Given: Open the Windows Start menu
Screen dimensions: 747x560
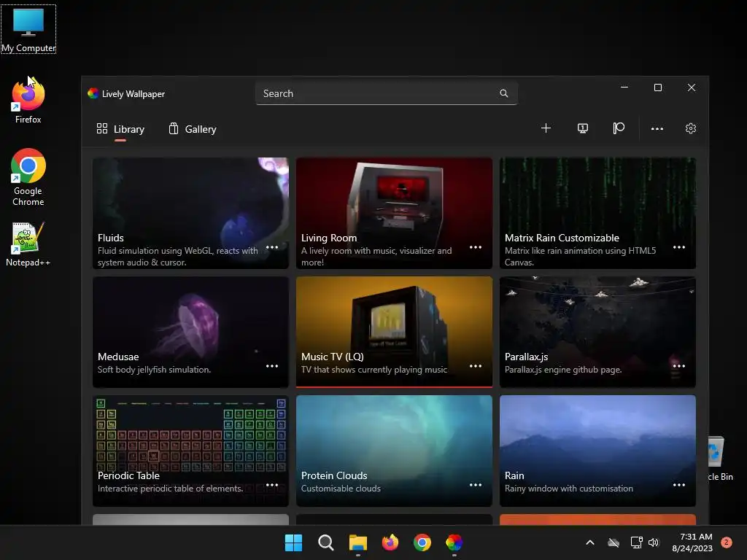Looking at the screenshot, I should [293, 542].
